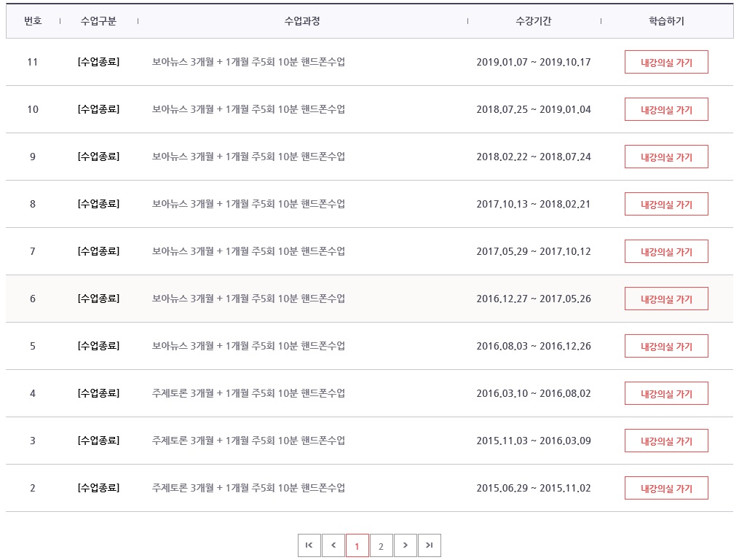Viewport: 739px width, 560px height.
Task: Select page 1 in pagination
Action: click(357, 545)
